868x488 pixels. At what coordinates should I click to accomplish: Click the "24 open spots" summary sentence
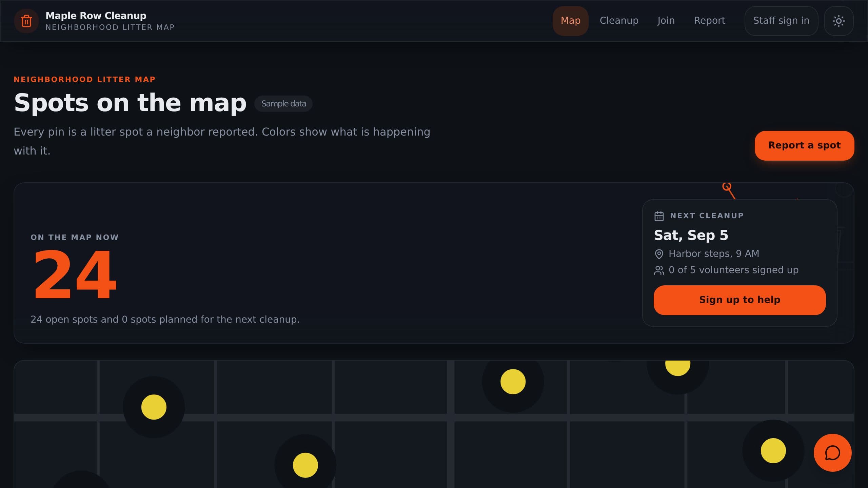tap(165, 319)
